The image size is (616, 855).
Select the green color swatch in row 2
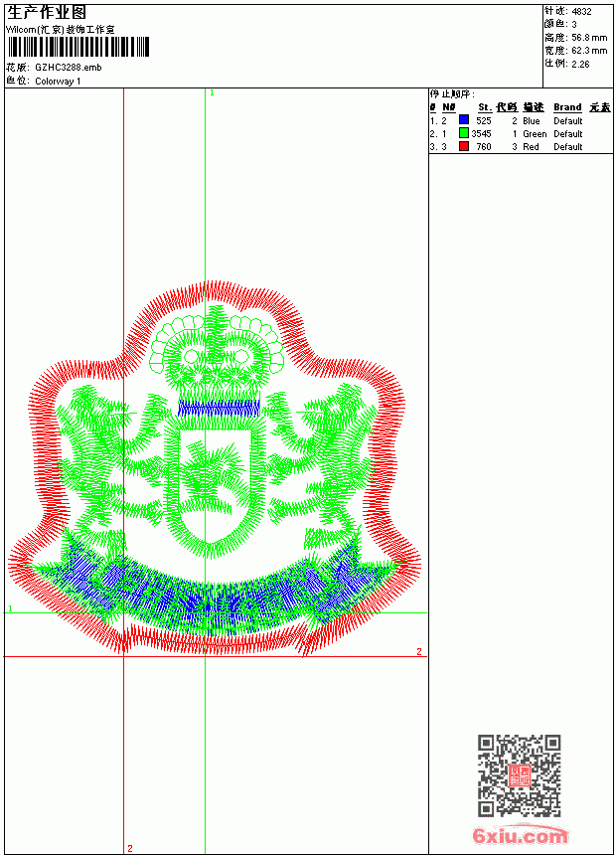[464, 133]
